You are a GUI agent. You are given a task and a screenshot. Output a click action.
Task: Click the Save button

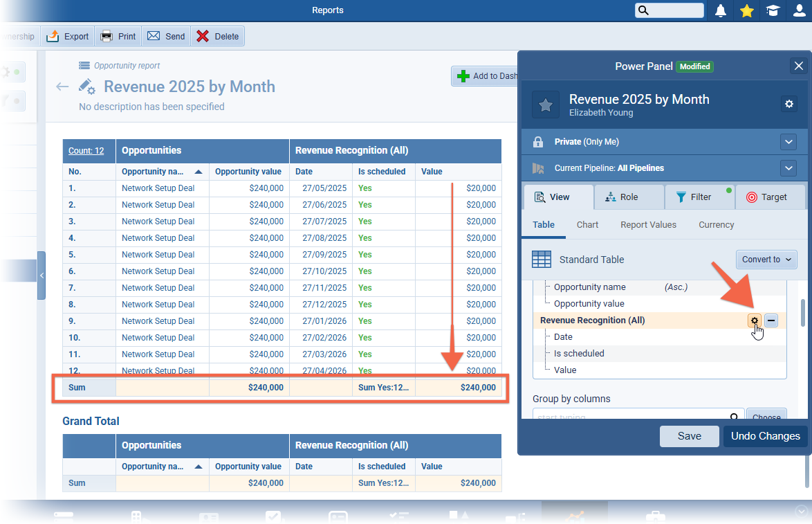pyautogui.click(x=689, y=436)
